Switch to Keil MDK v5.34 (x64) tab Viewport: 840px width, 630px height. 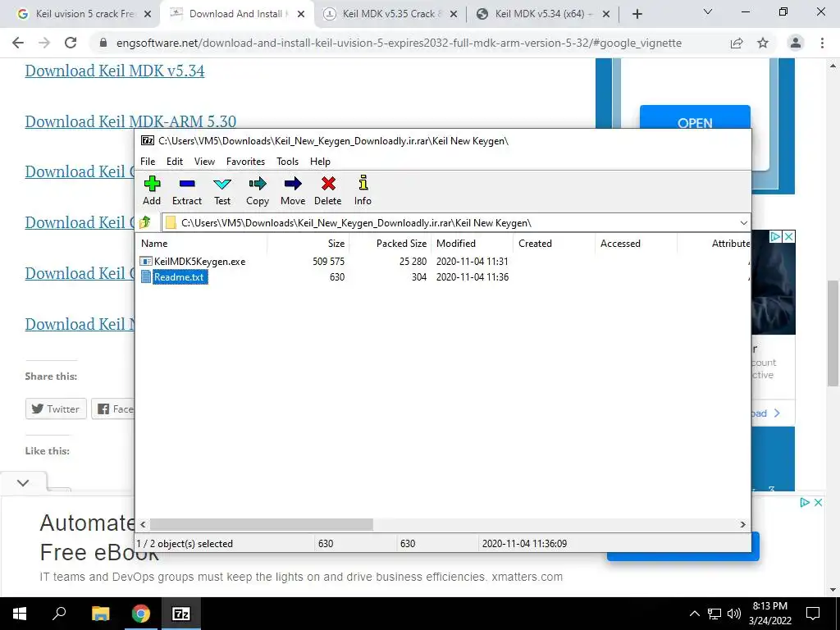coord(542,15)
